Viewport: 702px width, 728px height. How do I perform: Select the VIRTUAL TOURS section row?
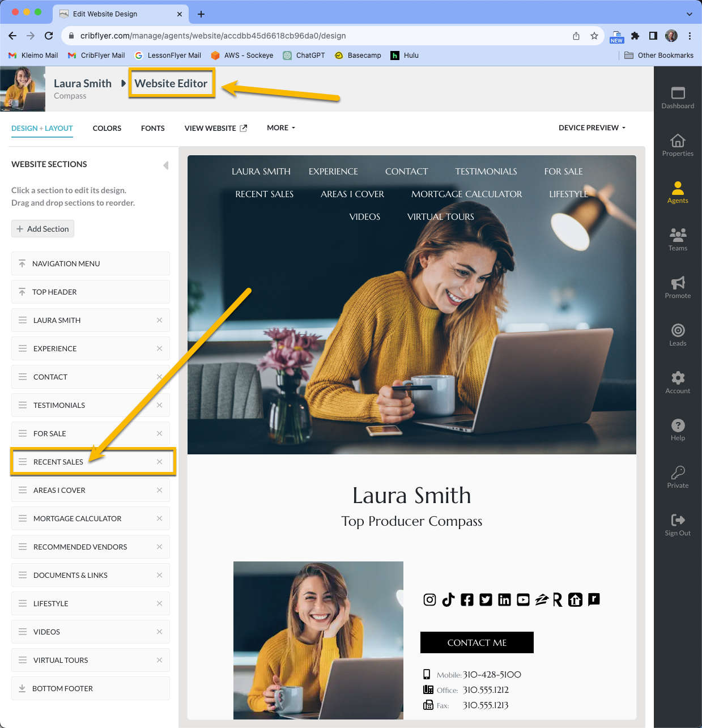coord(91,660)
